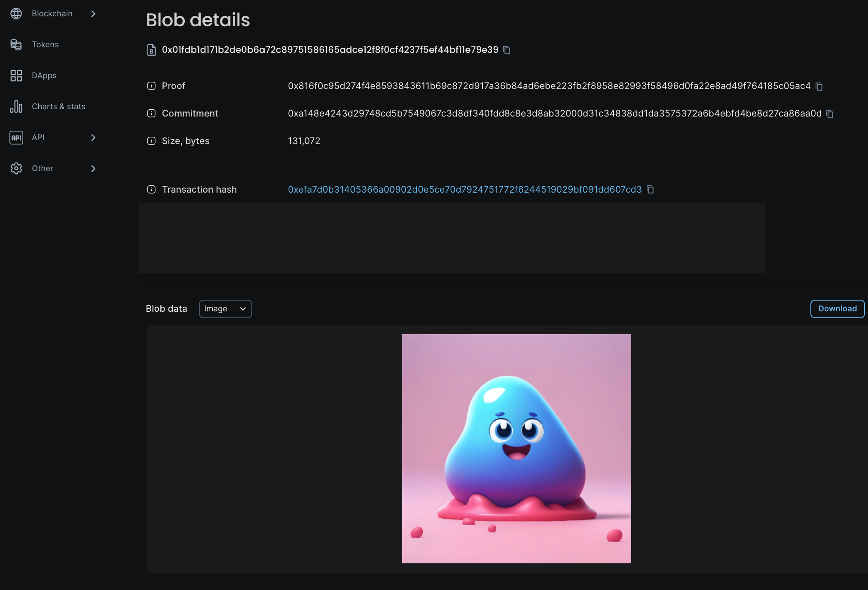Expand the API sidebar menu

tap(93, 138)
